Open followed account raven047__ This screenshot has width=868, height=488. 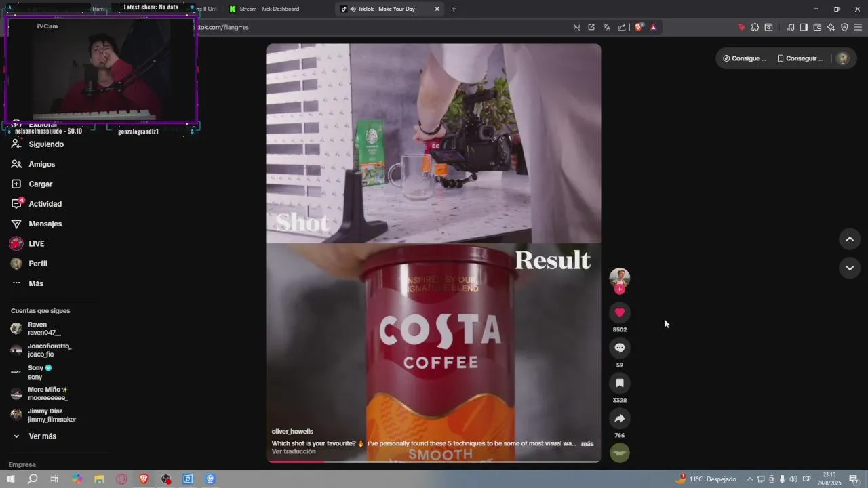[x=44, y=329]
